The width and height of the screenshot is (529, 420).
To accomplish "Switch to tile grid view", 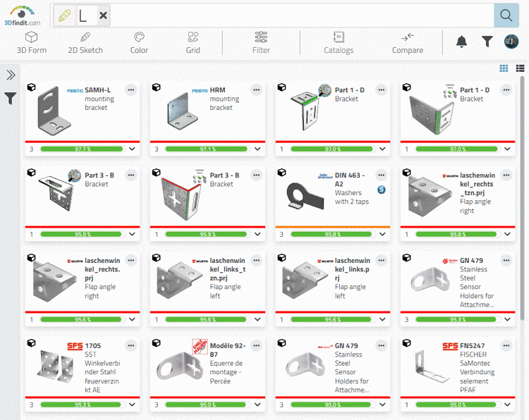I will [x=504, y=68].
